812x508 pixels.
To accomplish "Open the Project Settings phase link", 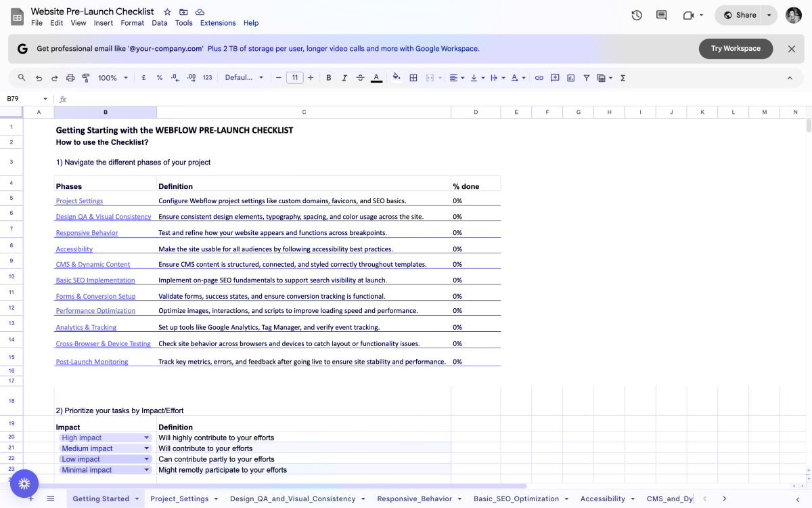I will [79, 201].
